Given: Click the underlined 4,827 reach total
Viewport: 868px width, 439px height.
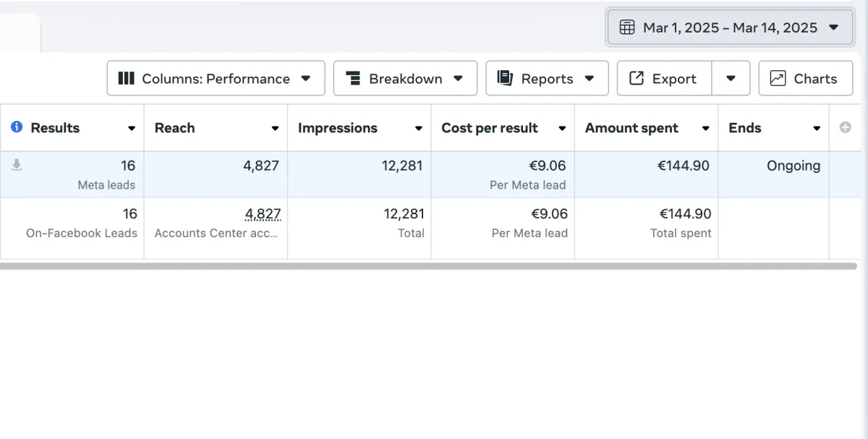Looking at the screenshot, I should 263,214.
